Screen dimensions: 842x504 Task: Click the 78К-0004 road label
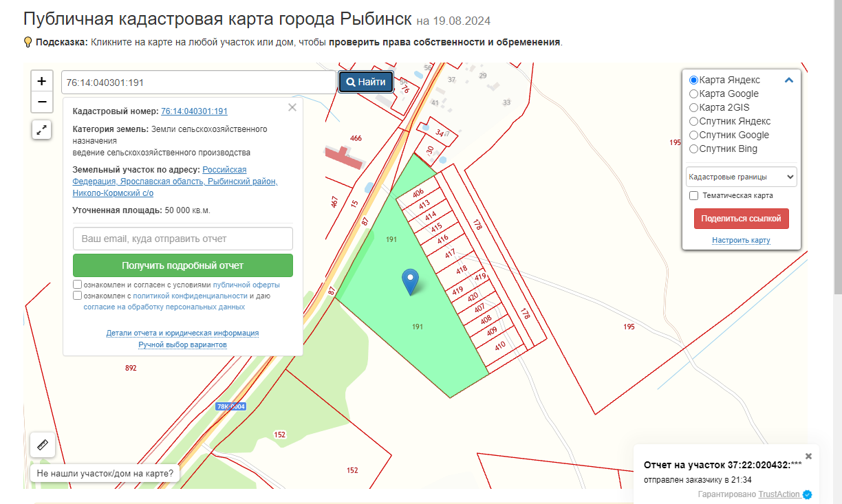(230, 406)
